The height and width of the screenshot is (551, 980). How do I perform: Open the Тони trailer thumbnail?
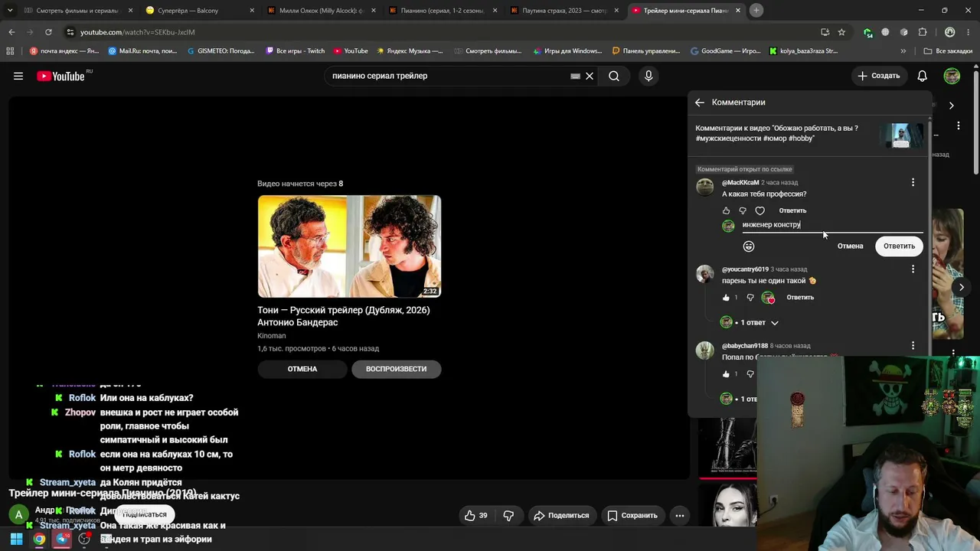349,246
